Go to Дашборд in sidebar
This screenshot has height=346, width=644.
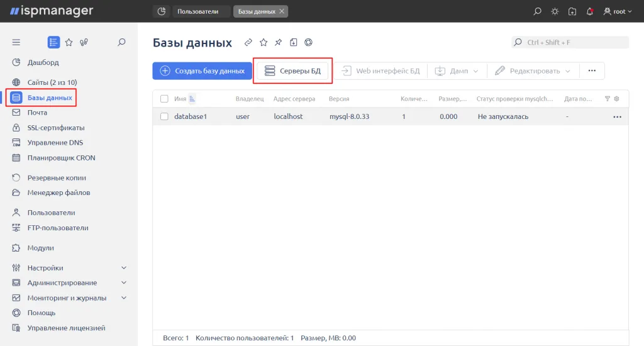point(43,62)
